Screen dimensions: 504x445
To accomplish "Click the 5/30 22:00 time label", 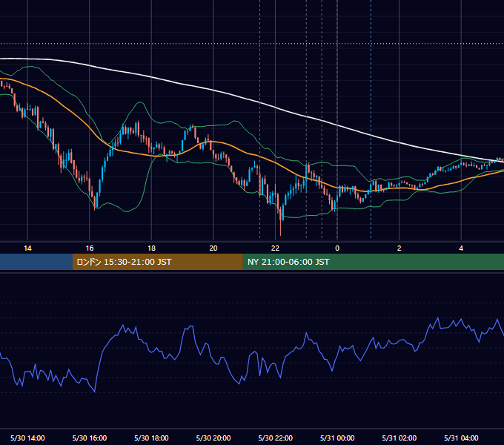I will 275,438.
